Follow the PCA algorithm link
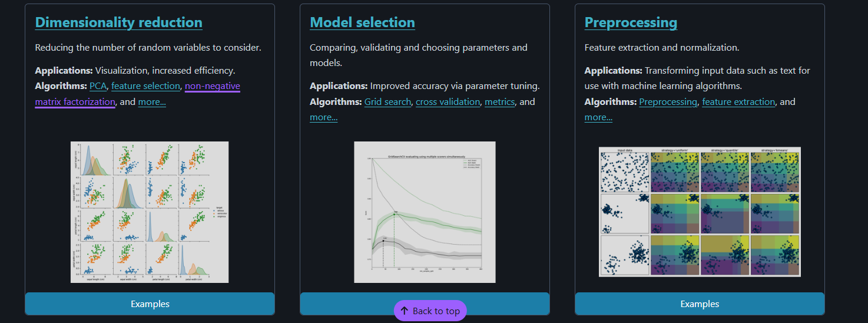The image size is (868, 323). pos(98,86)
